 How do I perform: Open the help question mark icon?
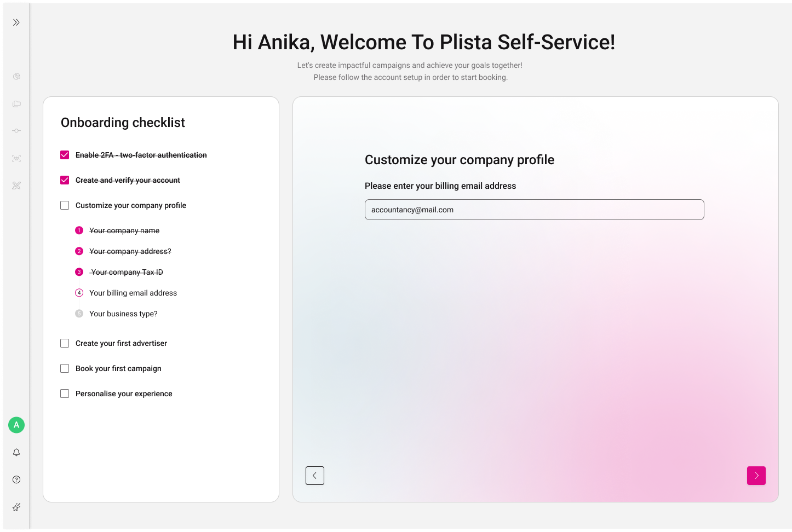coord(16,479)
